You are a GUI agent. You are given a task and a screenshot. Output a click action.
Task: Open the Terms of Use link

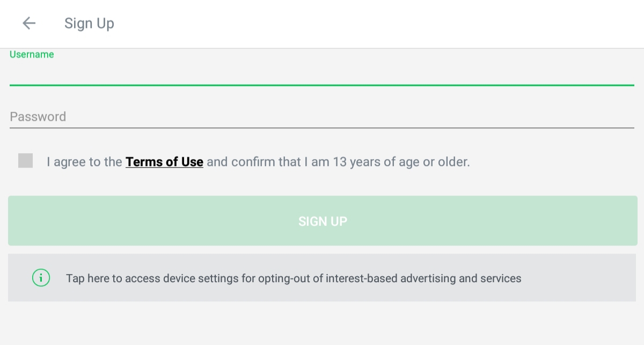coord(164,162)
